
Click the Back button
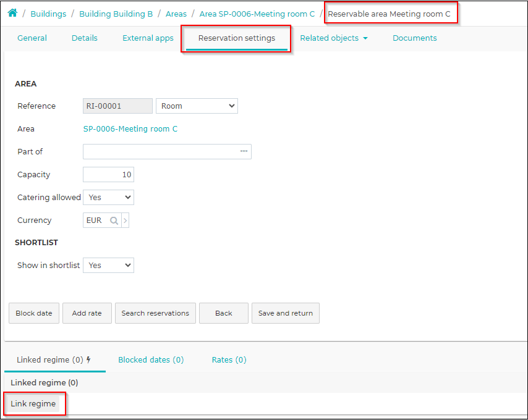click(x=224, y=313)
